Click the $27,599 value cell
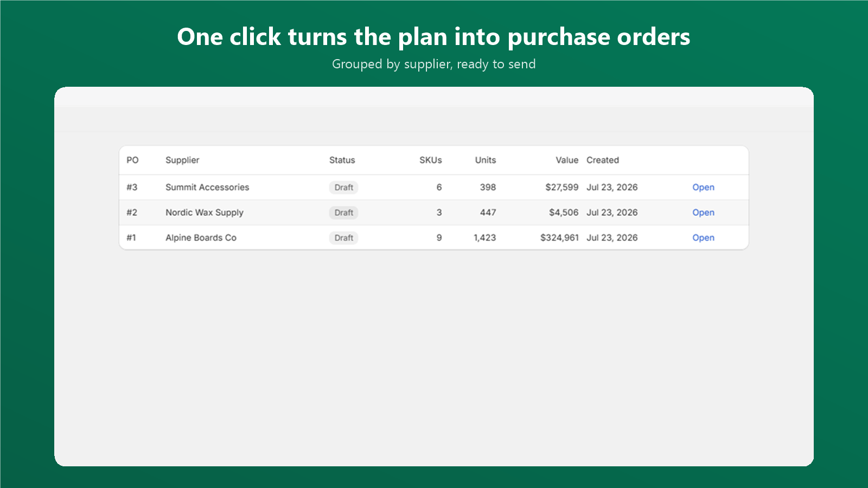Image resolution: width=868 pixels, height=488 pixels. point(562,187)
